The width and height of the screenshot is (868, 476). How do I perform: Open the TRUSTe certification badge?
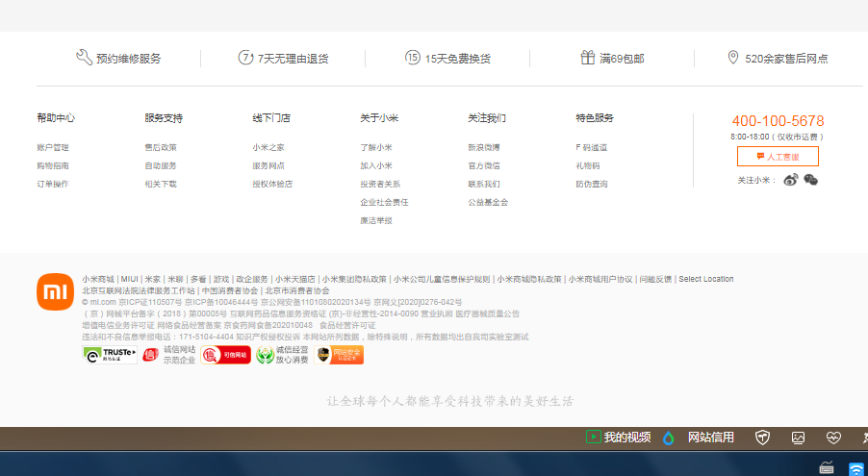110,355
